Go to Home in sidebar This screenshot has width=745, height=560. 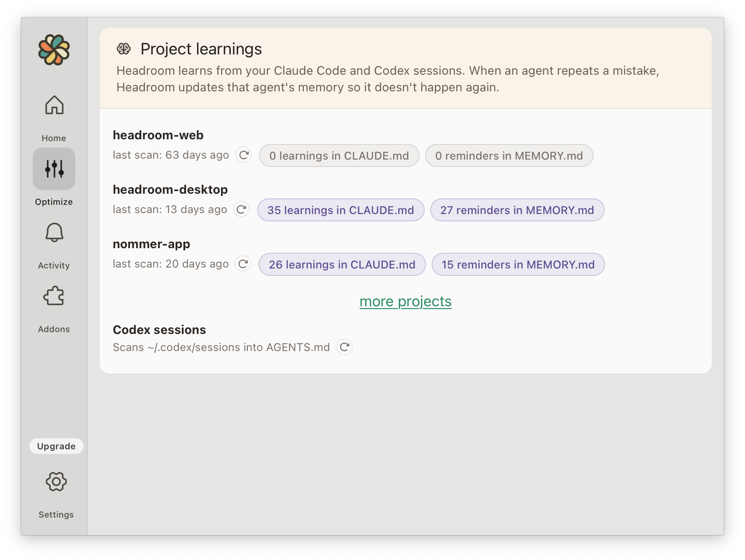point(54,105)
